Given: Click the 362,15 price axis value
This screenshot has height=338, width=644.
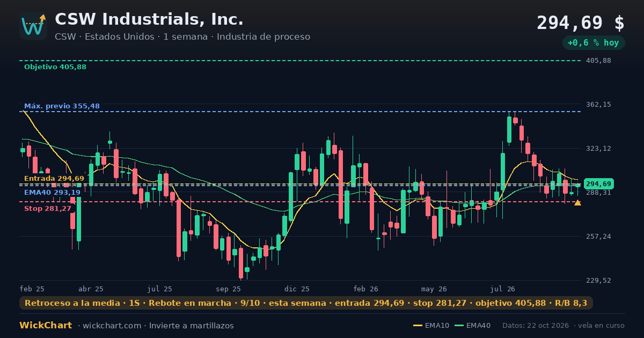Looking at the screenshot, I should pyautogui.click(x=598, y=105).
